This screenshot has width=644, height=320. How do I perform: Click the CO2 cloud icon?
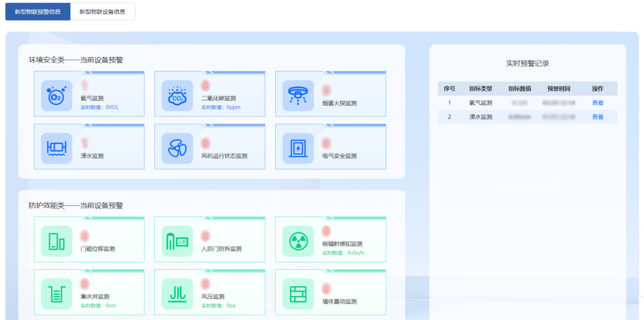(x=177, y=95)
